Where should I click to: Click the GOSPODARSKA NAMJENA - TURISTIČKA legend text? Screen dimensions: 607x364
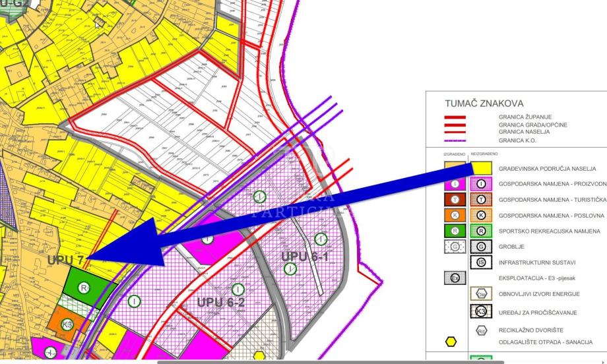point(552,200)
